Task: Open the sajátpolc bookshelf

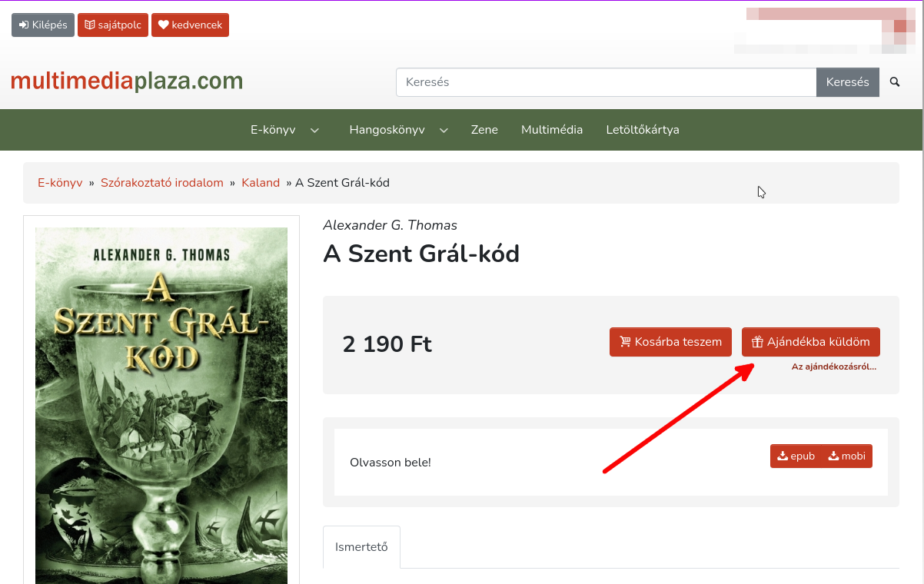Action: [113, 25]
